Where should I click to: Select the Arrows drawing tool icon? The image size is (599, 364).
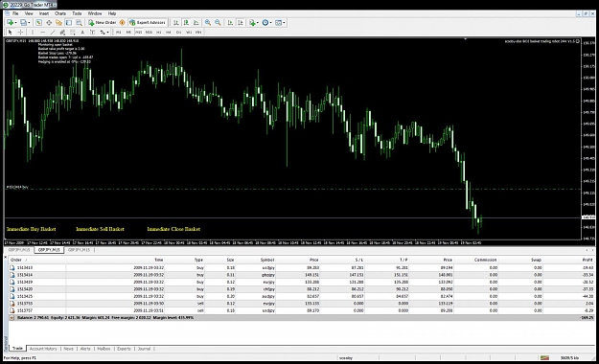(x=103, y=32)
